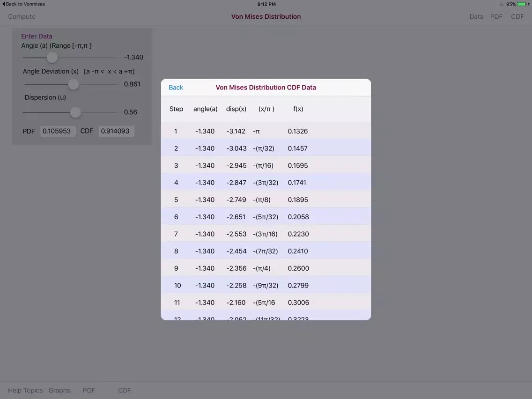Select f(x) value 0.1457
Viewport: 532px width, 399px height.
point(297,148)
